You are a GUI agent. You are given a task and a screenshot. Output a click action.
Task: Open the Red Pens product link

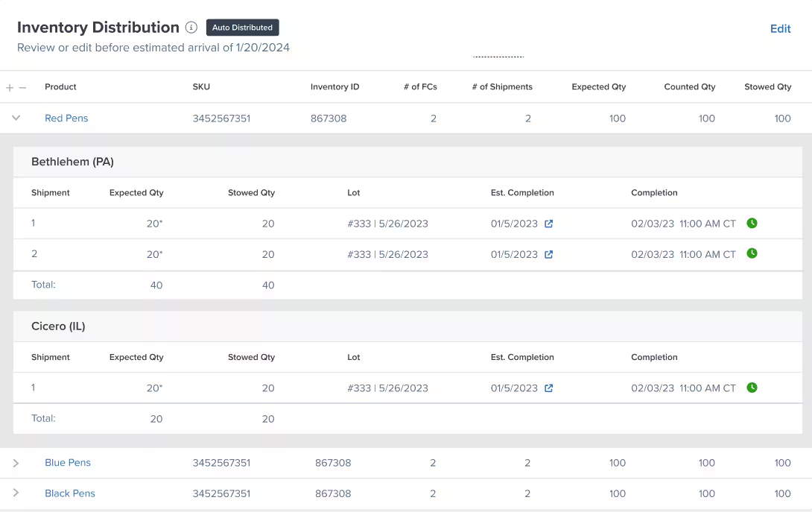[x=66, y=118]
